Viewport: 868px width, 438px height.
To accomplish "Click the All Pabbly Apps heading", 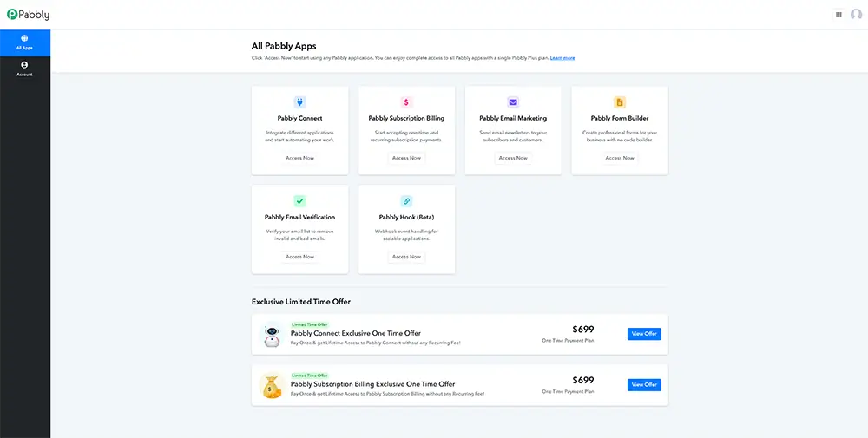I will [284, 47].
